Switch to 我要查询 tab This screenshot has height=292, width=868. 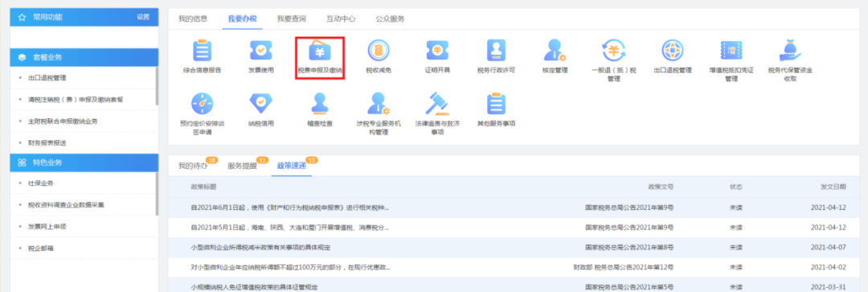coord(291,19)
